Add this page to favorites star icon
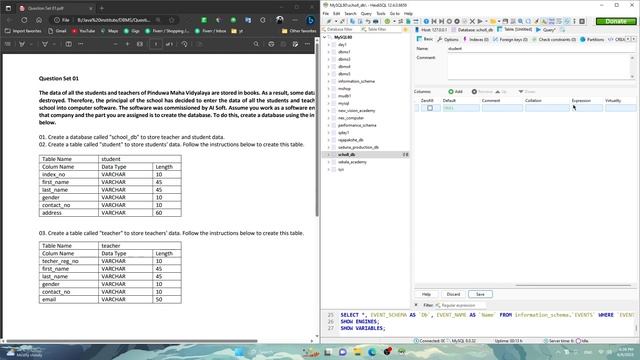Viewport: 640px width, 360px height. click(172, 20)
